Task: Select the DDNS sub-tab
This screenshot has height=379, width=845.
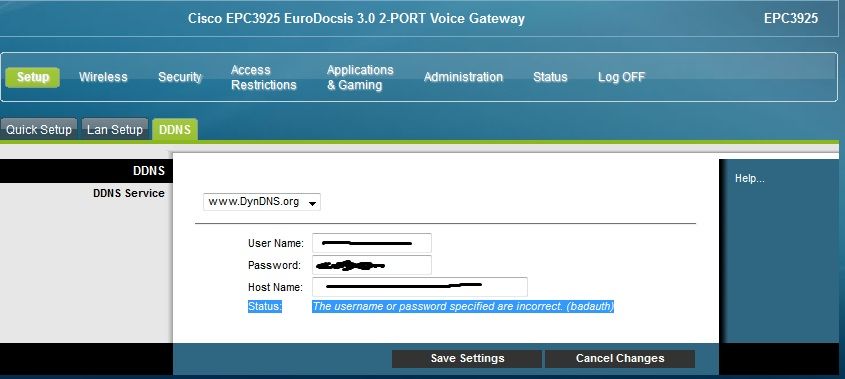Action: click(175, 129)
